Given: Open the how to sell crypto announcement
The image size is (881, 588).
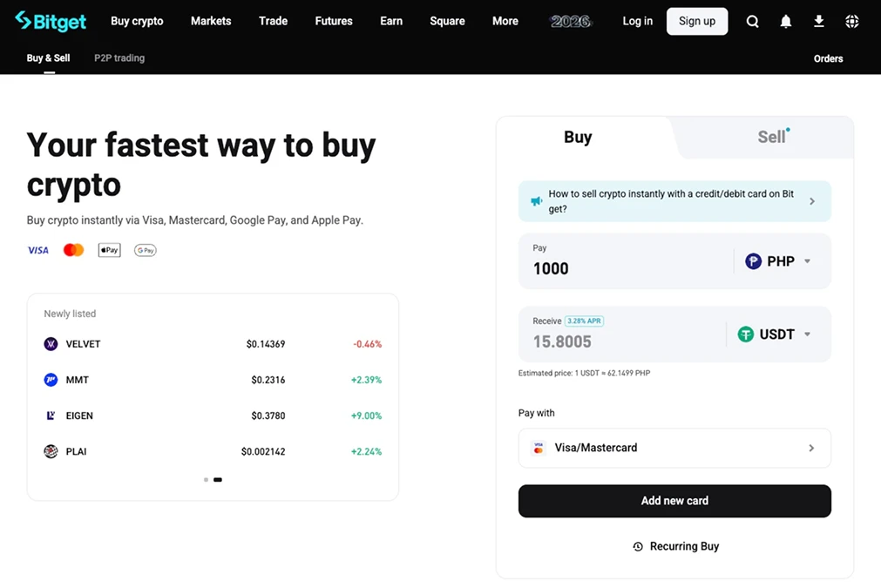Looking at the screenshot, I should click(674, 201).
